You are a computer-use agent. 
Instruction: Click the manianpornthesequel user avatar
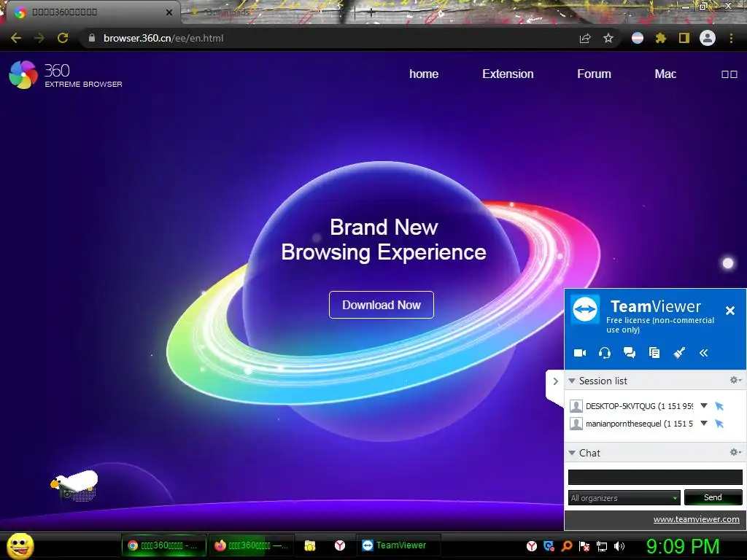tap(576, 424)
